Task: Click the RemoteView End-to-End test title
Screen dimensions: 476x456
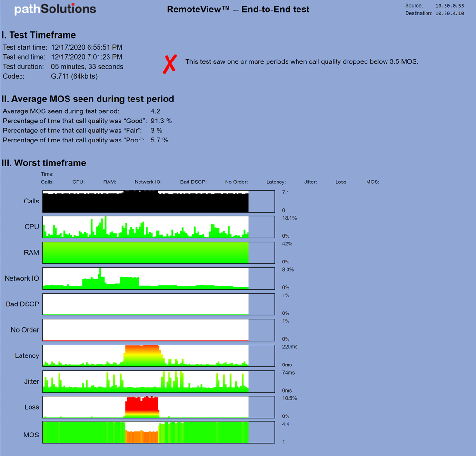Action: tap(238, 9)
